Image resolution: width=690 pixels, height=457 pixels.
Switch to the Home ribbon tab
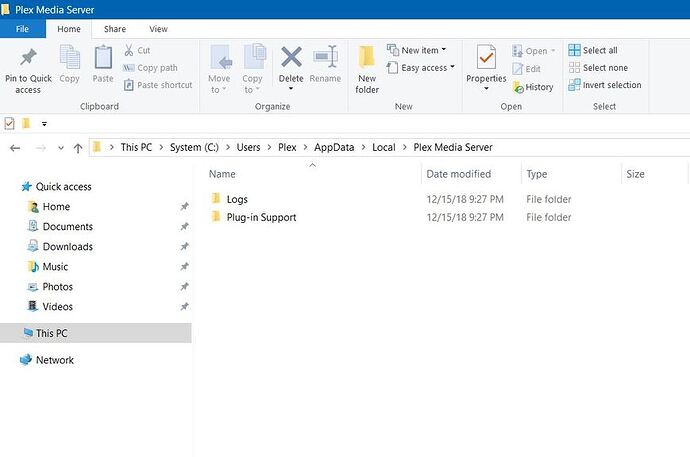click(x=69, y=29)
